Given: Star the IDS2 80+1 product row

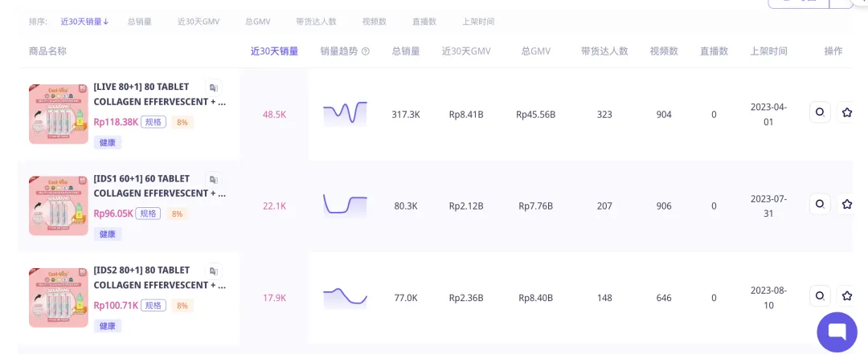Looking at the screenshot, I should pyautogui.click(x=846, y=295).
